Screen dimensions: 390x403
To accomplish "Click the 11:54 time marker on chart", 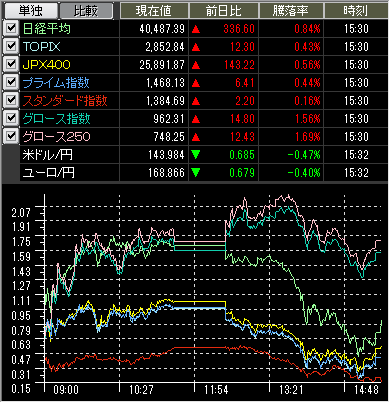I will coord(216,389).
